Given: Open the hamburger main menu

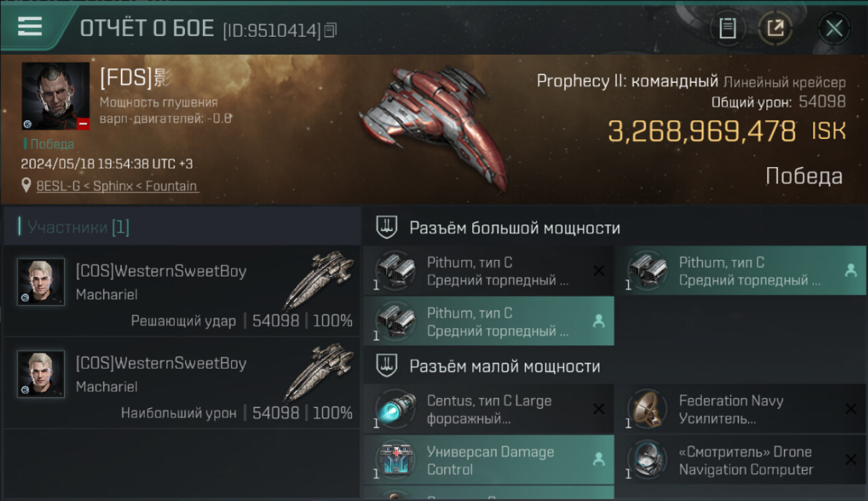Looking at the screenshot, I should 30,27.
